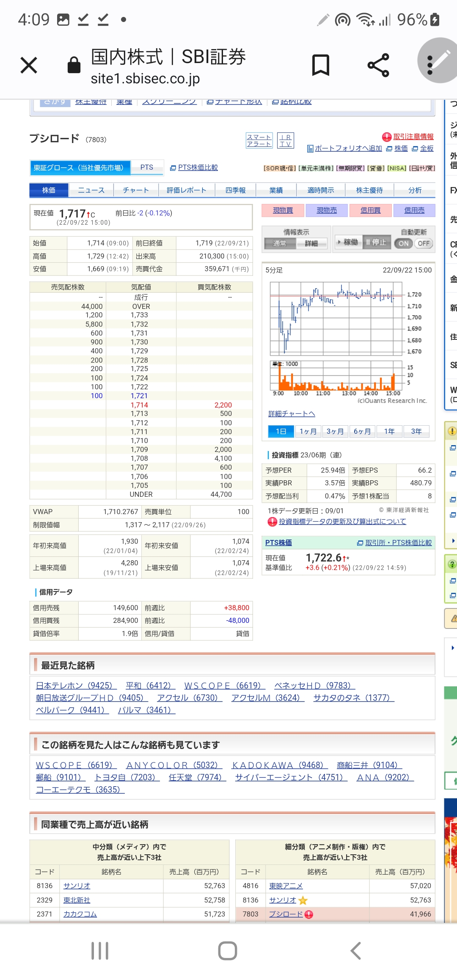Set chart range to 1ヶ月
The height and width of the screenshot is (980, 457).
[308, 431]
